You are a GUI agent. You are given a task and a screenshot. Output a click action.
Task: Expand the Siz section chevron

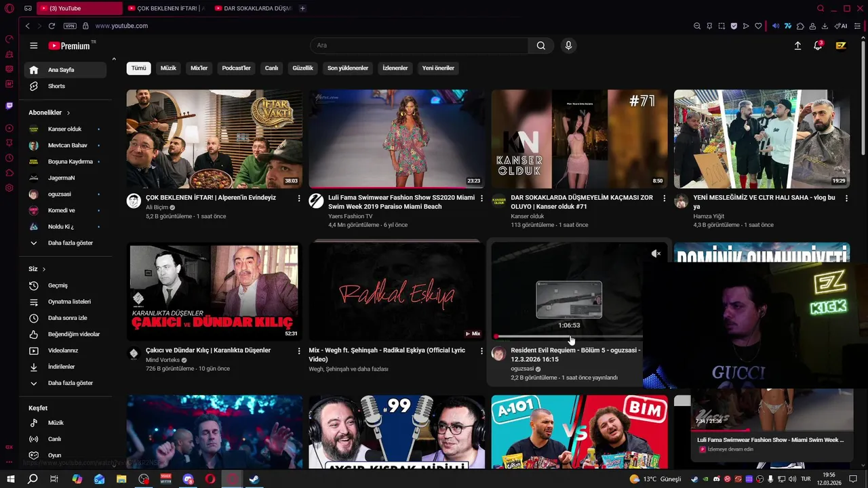click(x=44, y=269)
